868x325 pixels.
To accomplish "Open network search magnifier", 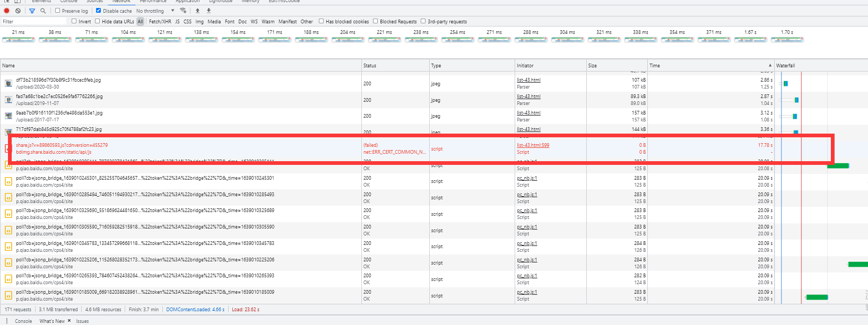I will pyautogui.click(x=43, y=11).
